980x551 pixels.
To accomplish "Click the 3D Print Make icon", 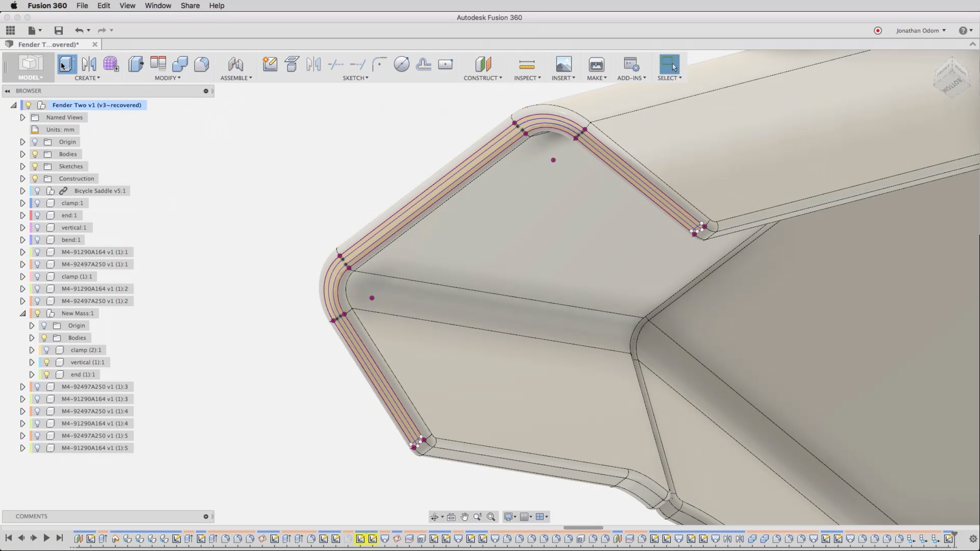I will pos(596,65).
